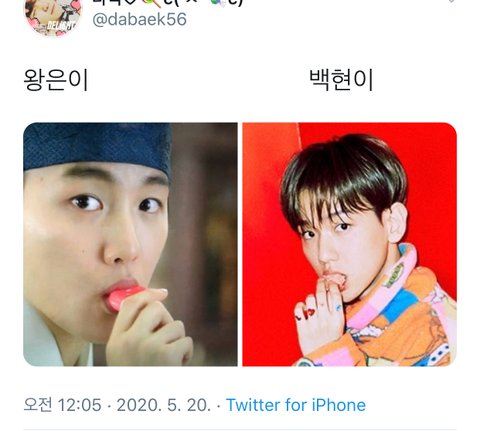
Task: Tap the partially visible display name
Action: click(x=168, y=3)
